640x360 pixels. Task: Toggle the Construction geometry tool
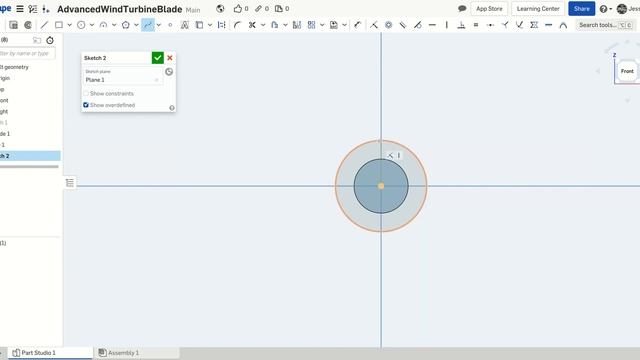point(222,25)
